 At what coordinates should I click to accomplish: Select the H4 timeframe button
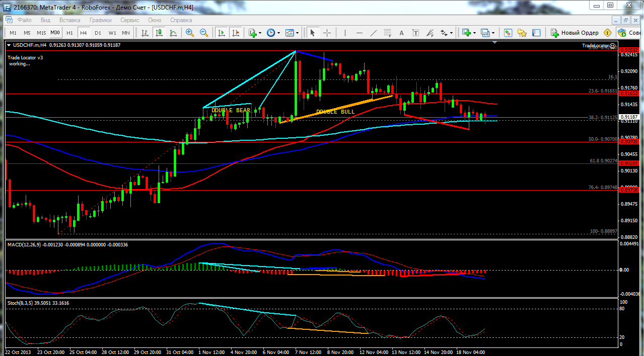point(84,33)
